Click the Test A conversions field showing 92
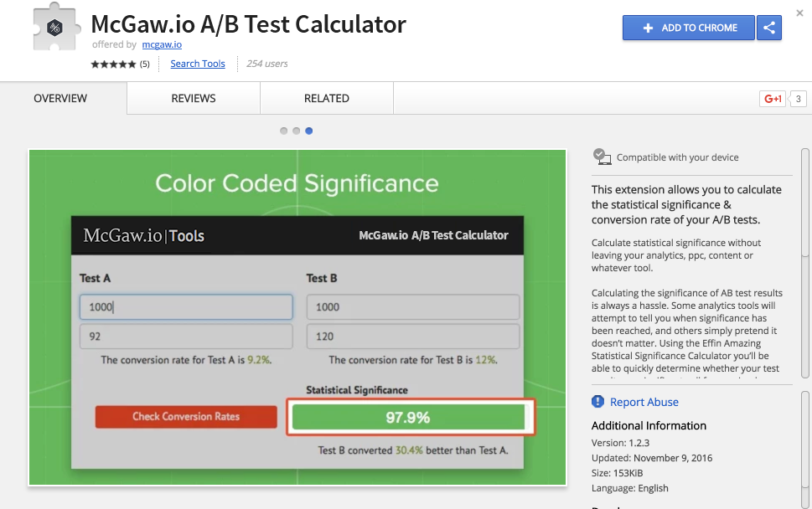Screen dimensions: 812x509 click(186, 337)
